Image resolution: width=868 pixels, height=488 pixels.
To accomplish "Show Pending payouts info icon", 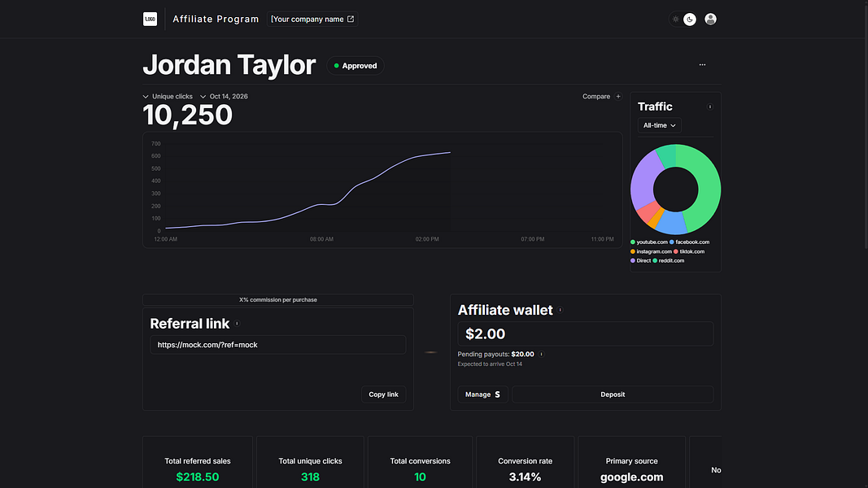I will 542,354.
